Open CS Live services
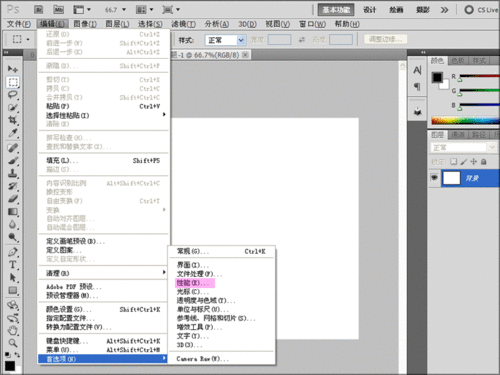The image size is (500, 375). click(481, 10)
